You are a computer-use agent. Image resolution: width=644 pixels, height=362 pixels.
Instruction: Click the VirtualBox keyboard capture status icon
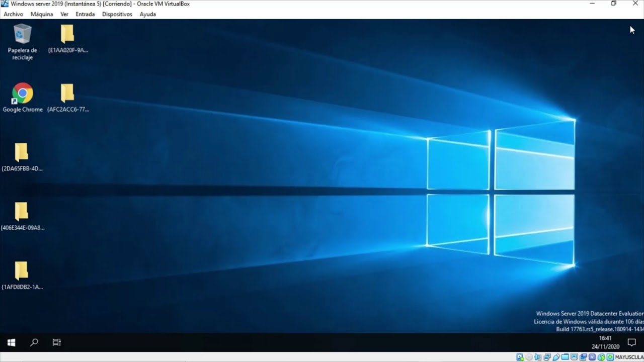610,357
